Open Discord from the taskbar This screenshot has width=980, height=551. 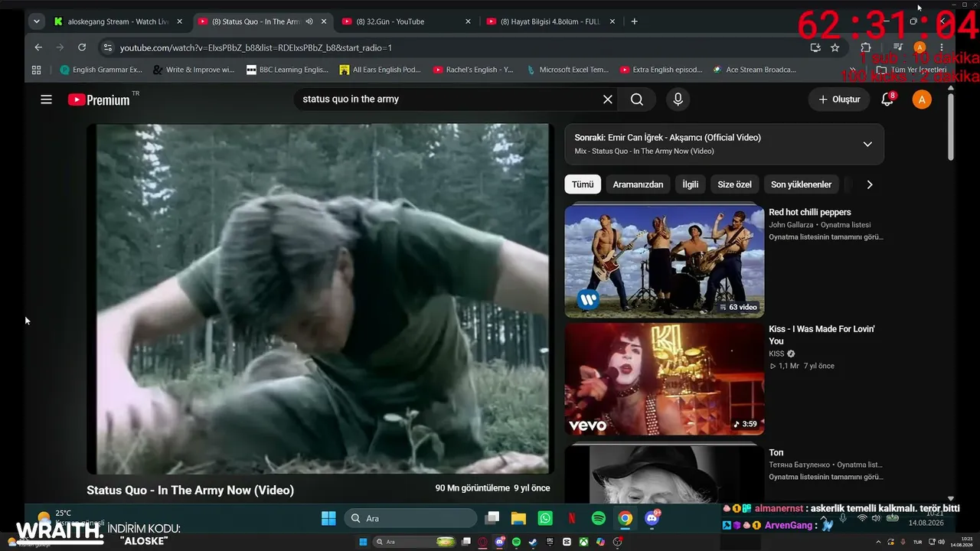(652, 518)
